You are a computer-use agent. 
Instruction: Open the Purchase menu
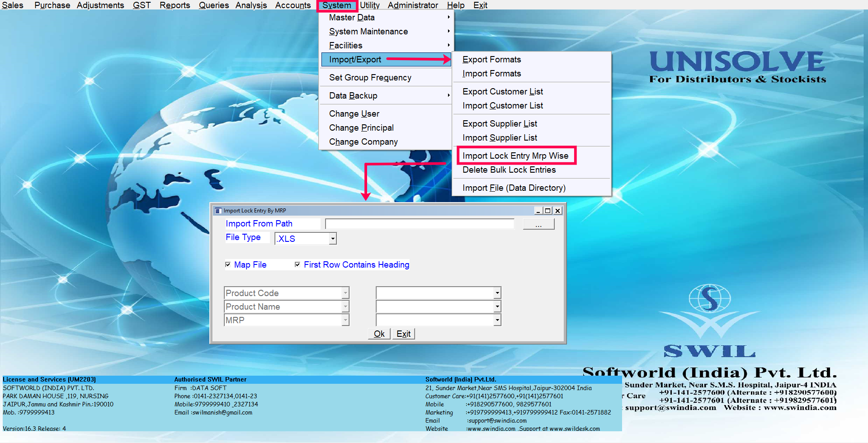click(52, 5)
